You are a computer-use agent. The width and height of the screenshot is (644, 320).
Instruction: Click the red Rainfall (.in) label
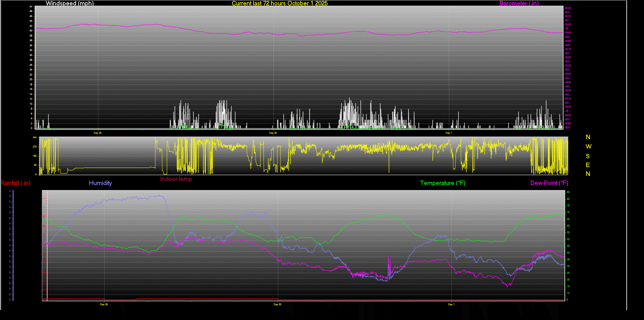coord(15,183)
